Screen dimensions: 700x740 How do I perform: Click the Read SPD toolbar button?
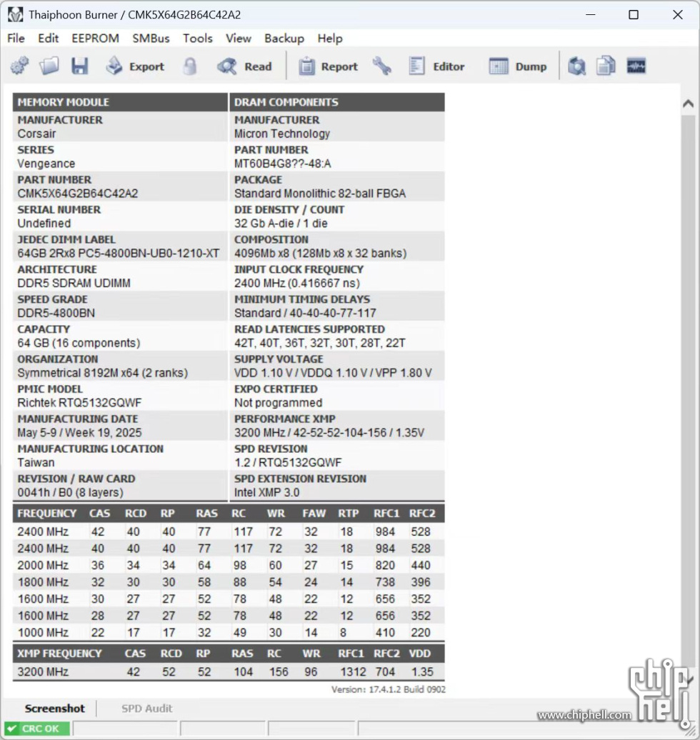244,66
